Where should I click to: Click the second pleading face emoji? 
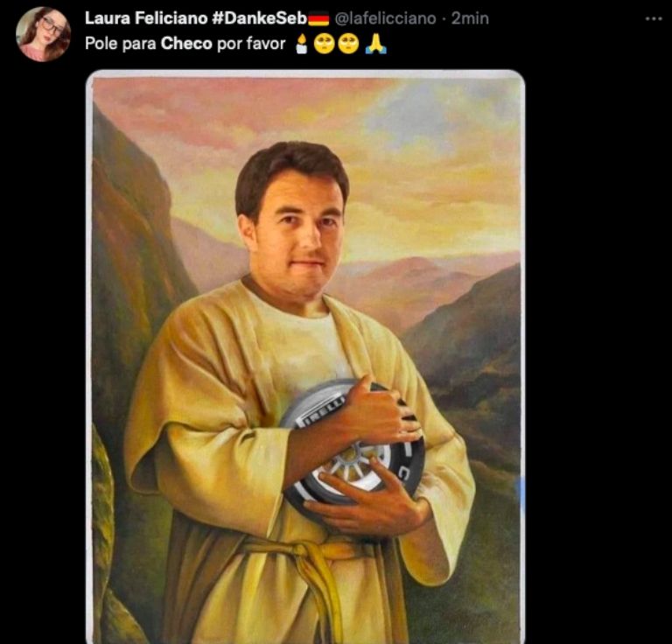[x=348, y=45]
